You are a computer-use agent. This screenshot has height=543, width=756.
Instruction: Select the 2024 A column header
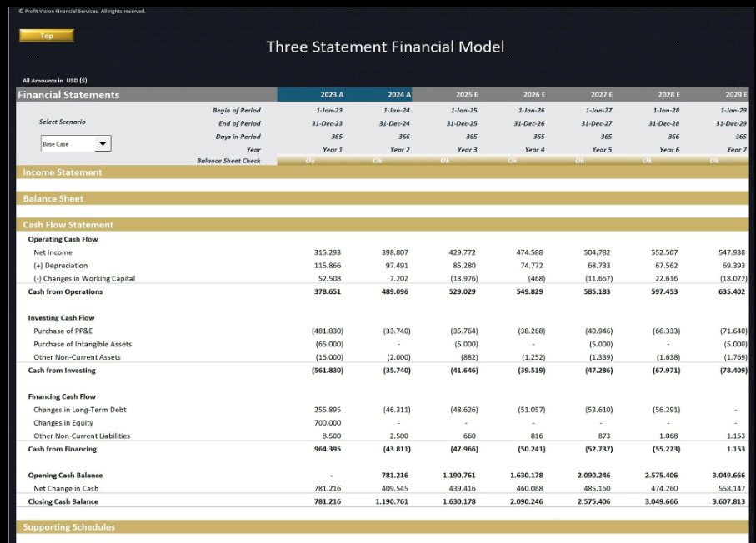click(399, 95)
